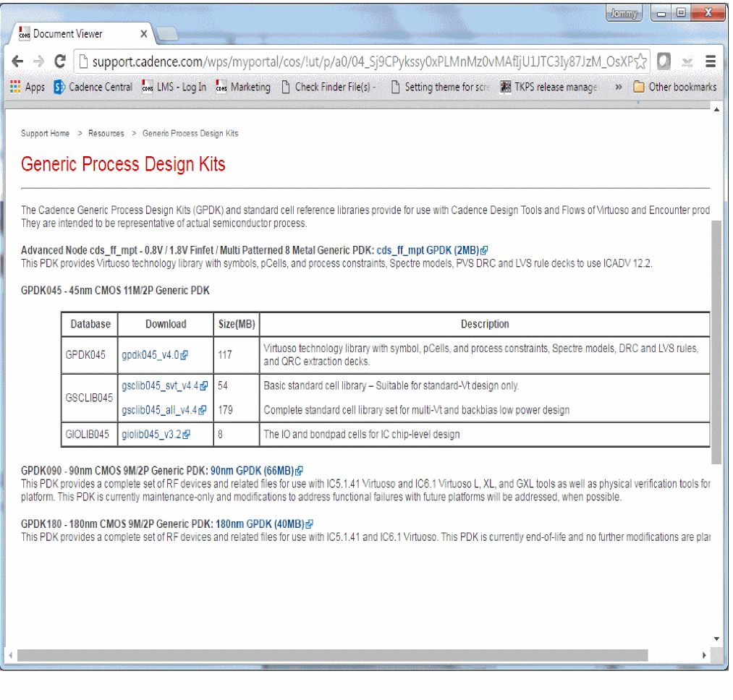Open the 180nm GPDK (40MB) link
The width and height of the screenshot is (733, 700).
[x=264, y=524]
